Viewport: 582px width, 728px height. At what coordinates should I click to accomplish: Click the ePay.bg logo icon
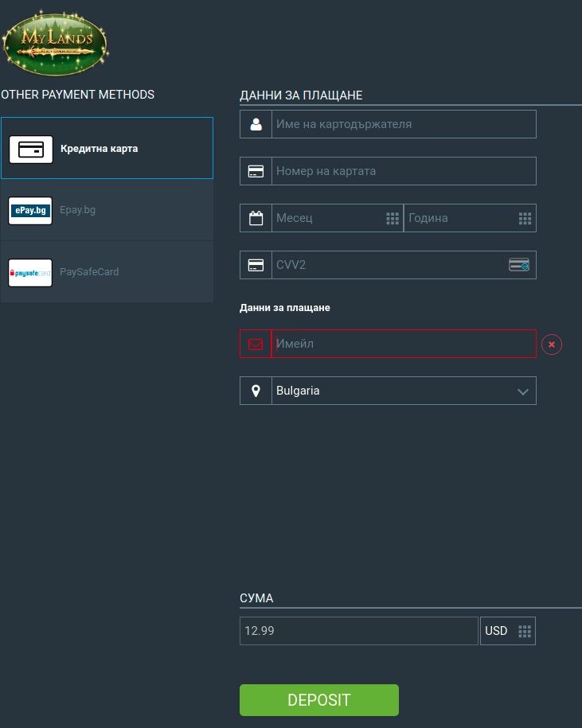30,211
